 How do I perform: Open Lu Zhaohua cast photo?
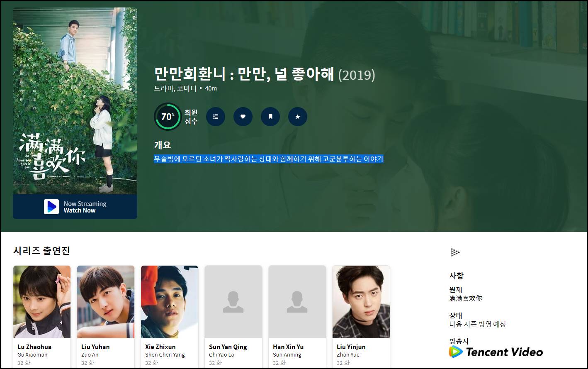tap(42, 302)
